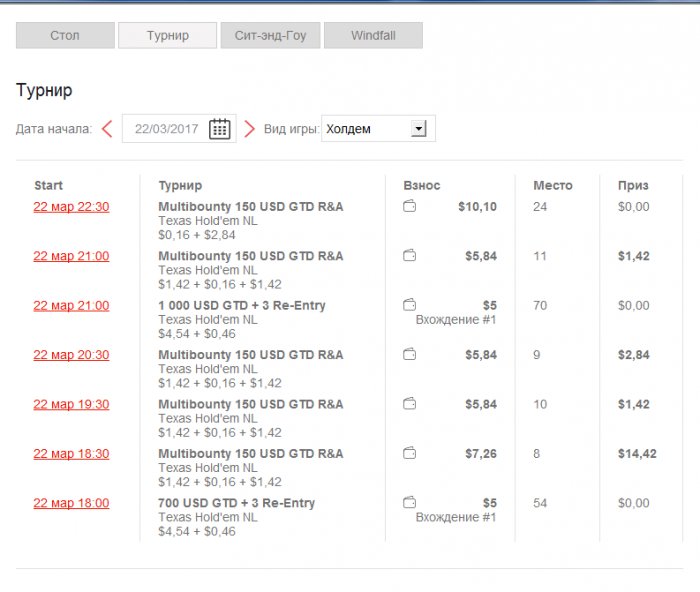Switch to the Сит-энд-Гоу tab
The width and height of the screenshot is (700, 592).
click(x=270, y=36)
